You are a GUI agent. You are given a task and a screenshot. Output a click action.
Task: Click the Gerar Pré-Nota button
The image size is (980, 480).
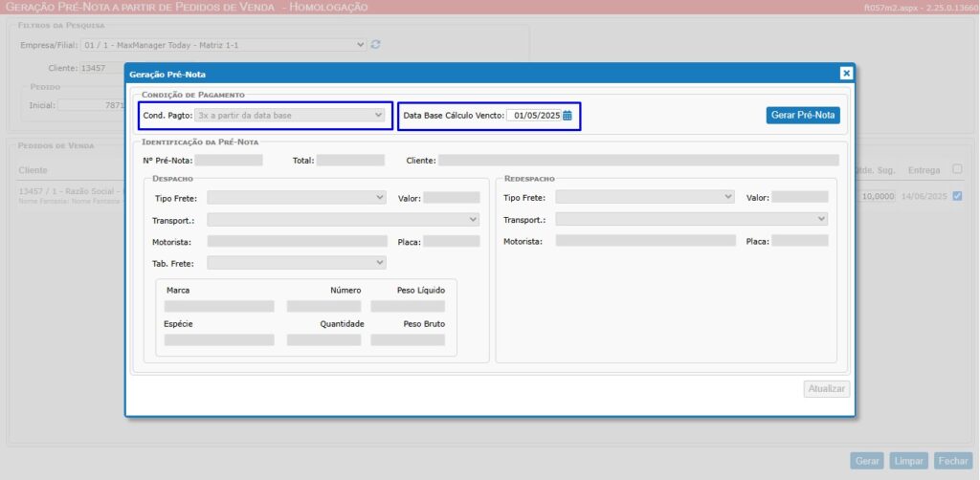pos(803,116)
